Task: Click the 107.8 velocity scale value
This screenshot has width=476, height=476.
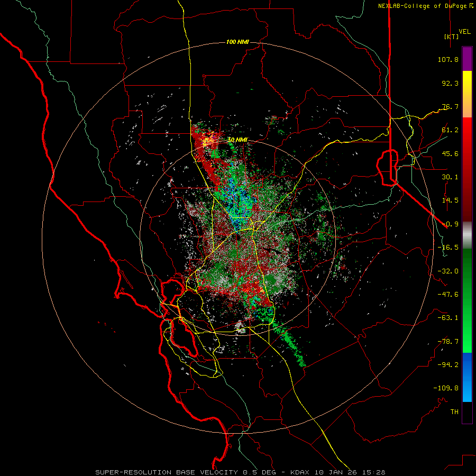Action: [x=448, y=59]
